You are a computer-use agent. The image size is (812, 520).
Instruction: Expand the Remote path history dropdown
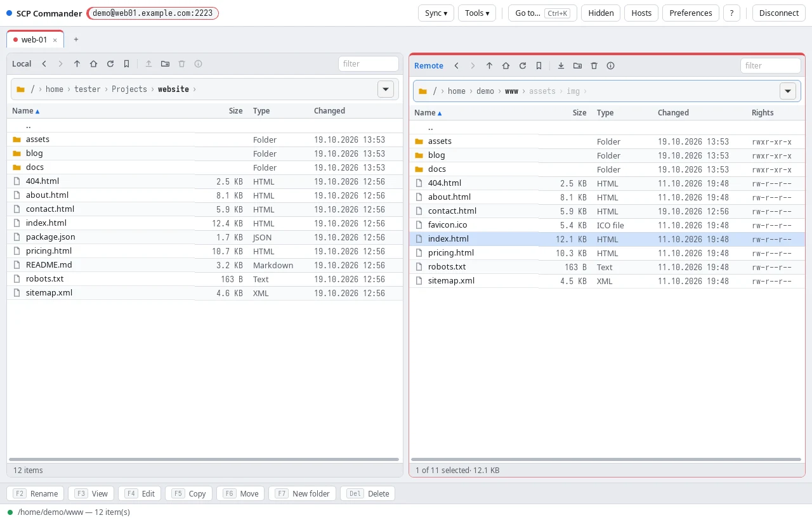point(788,91)
